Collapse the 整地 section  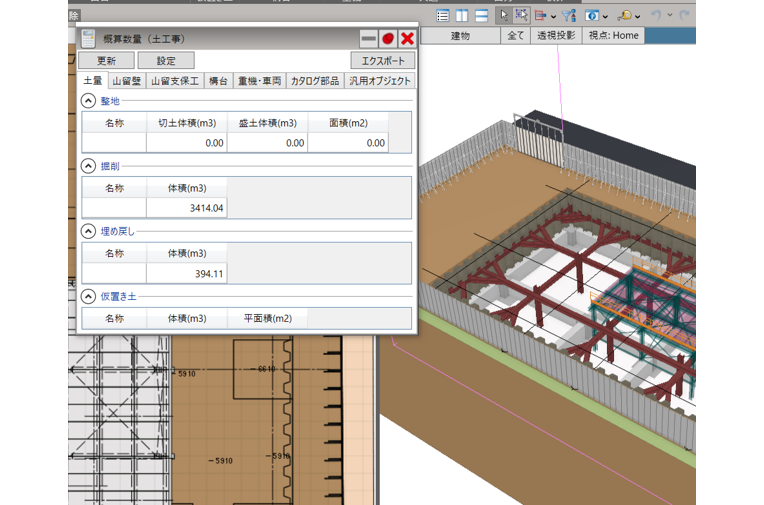pyautogui.click(x=88, y=101)
